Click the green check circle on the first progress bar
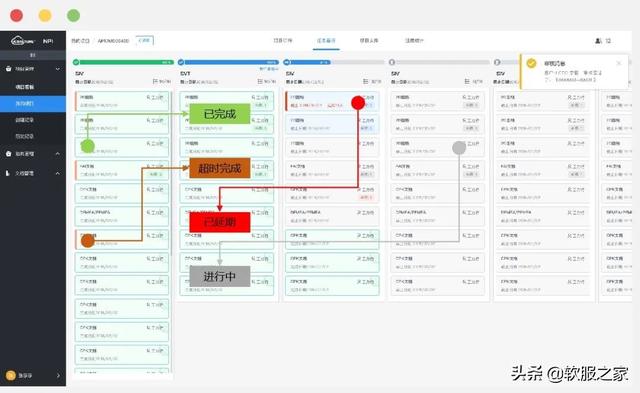This screenshot has width=640, height=393. pyautogui.click(x=76, y=62)
